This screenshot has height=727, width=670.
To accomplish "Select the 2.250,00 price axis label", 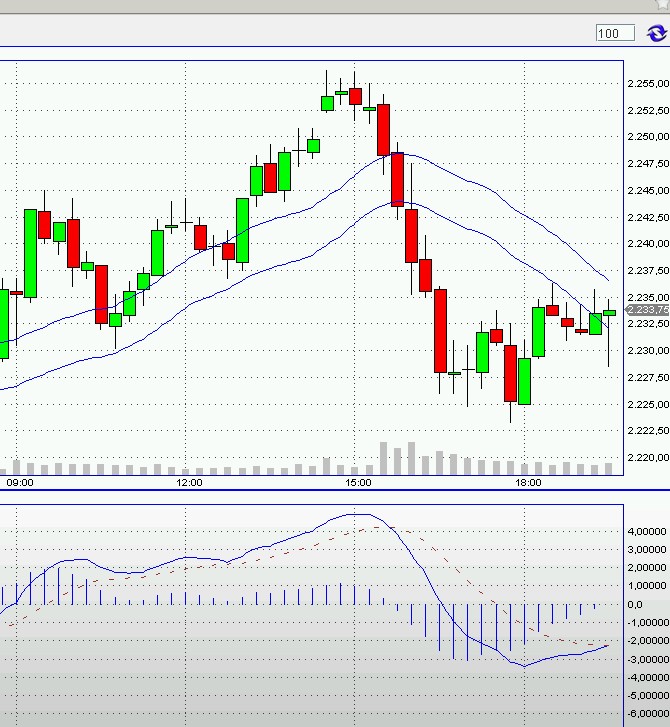I will coord(648,137).
